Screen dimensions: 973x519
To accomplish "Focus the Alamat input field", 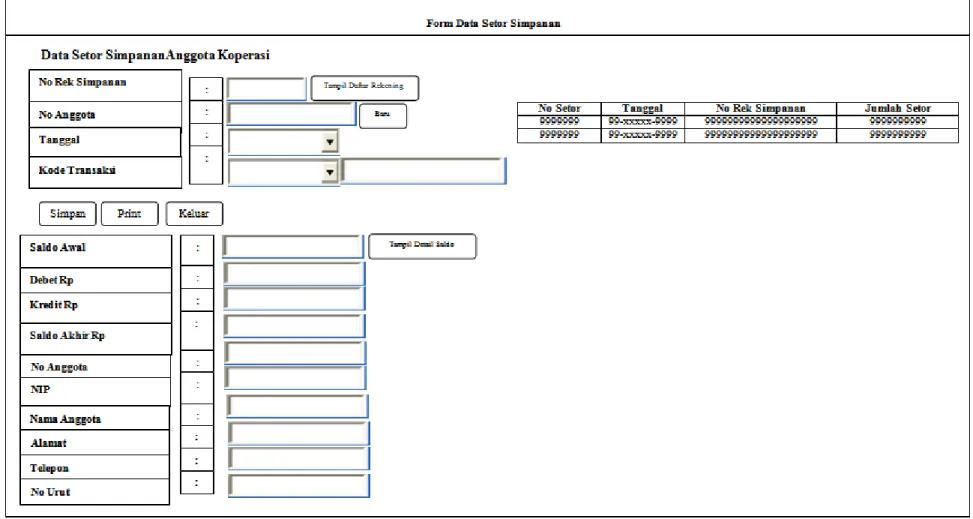I will click(298, 433).
